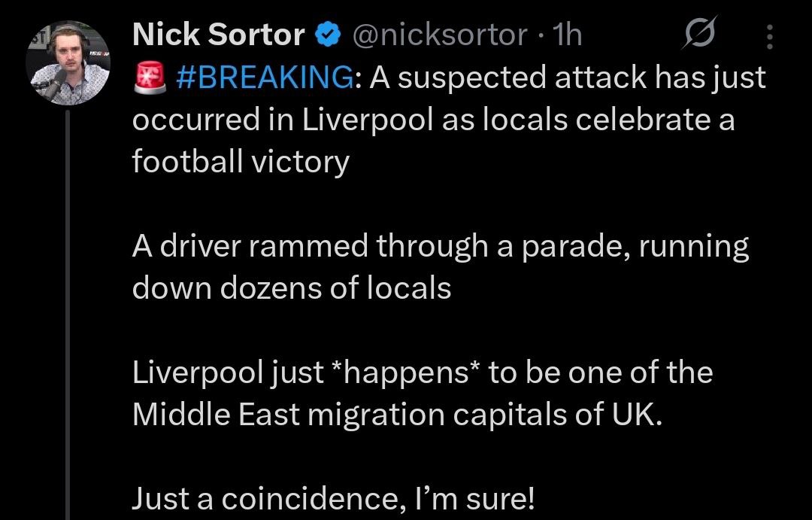Click the red siren emoji
The image size is (812, 520).
click(148, 78)
